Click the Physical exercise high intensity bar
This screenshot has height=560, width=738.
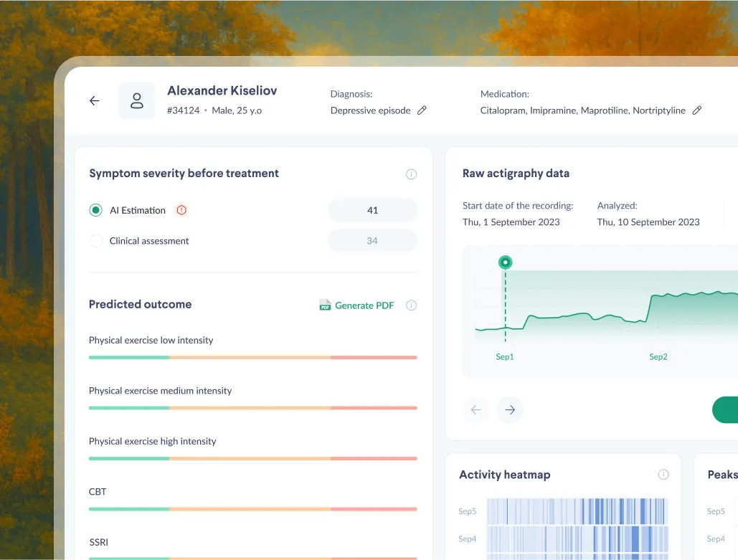pos(252,458)
